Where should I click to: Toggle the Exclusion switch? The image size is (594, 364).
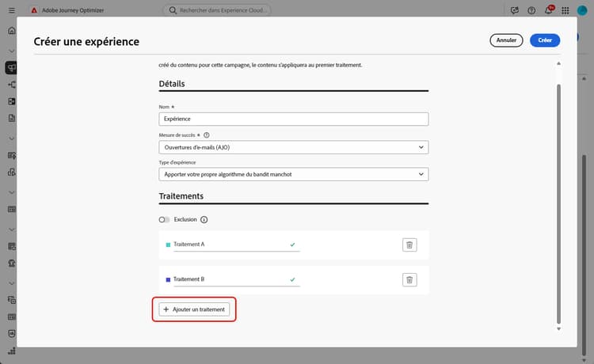tap(164, 219)
